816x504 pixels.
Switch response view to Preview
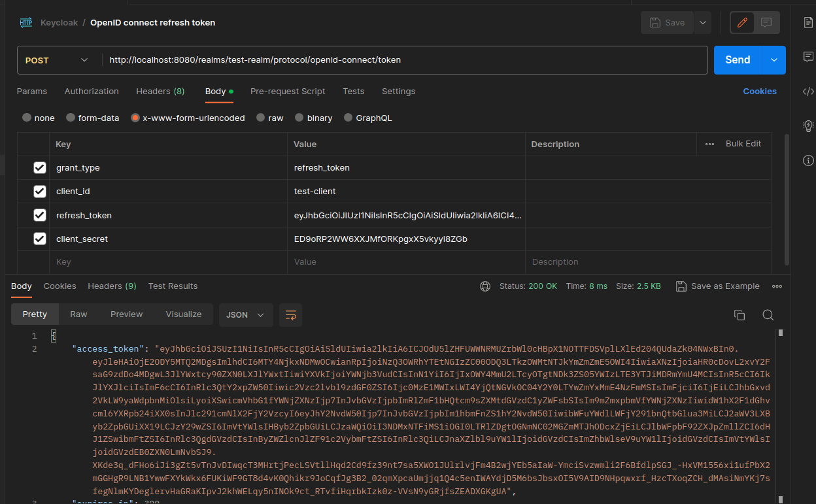point(127,314)
